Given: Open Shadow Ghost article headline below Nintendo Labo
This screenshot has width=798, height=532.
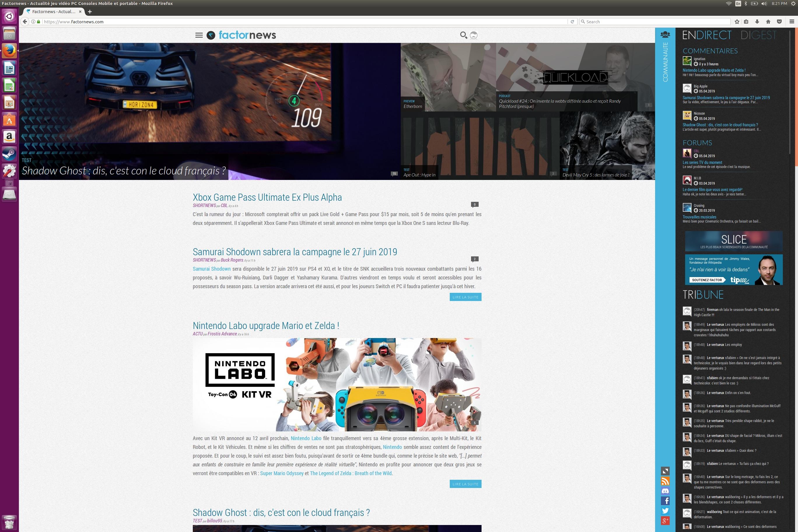Looking at the screenshot, I should tap(281, 513).
